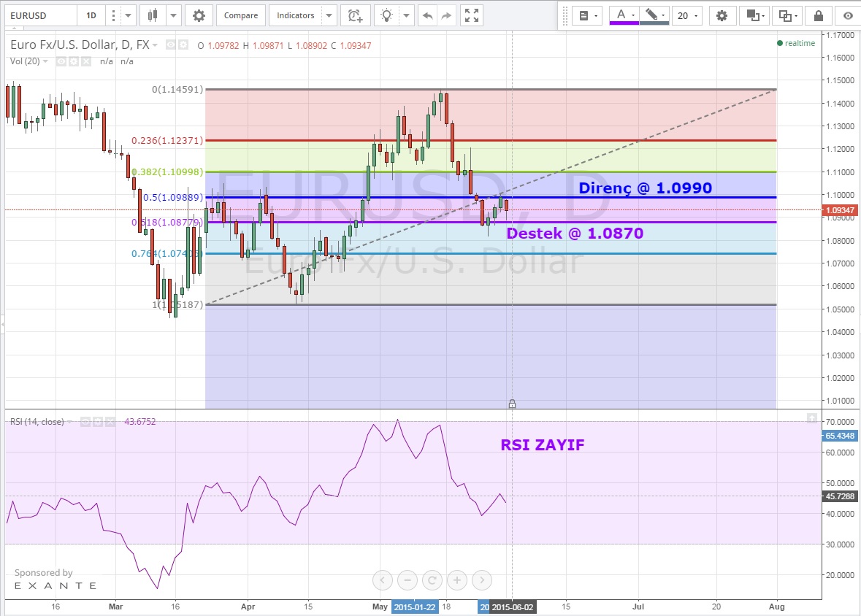Viewport: 861px width, 616px height.
Task: Click the candlestick chart style icon
Action: coord(152,15)
